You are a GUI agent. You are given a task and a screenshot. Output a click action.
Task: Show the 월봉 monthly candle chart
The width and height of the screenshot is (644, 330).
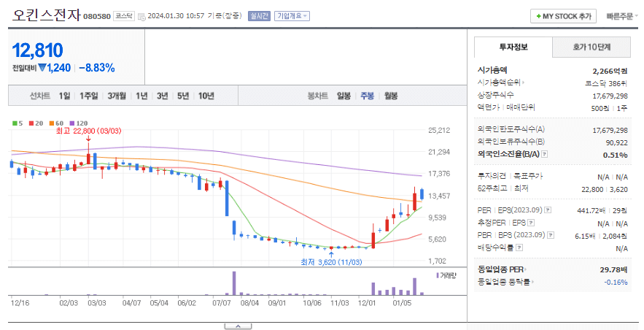pyautogui.click(x=391, y=96)
